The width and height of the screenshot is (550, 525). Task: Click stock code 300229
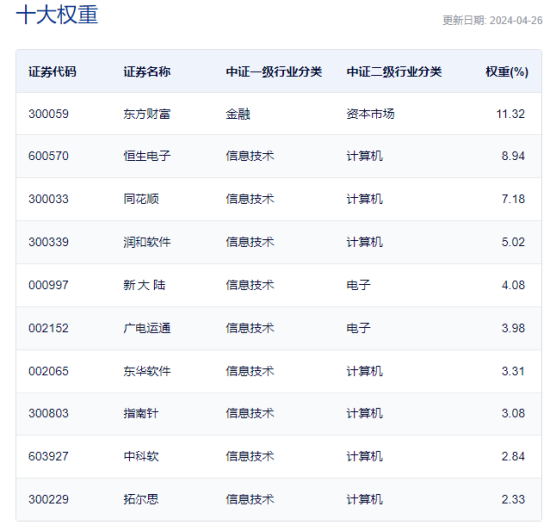coord(48,499)
